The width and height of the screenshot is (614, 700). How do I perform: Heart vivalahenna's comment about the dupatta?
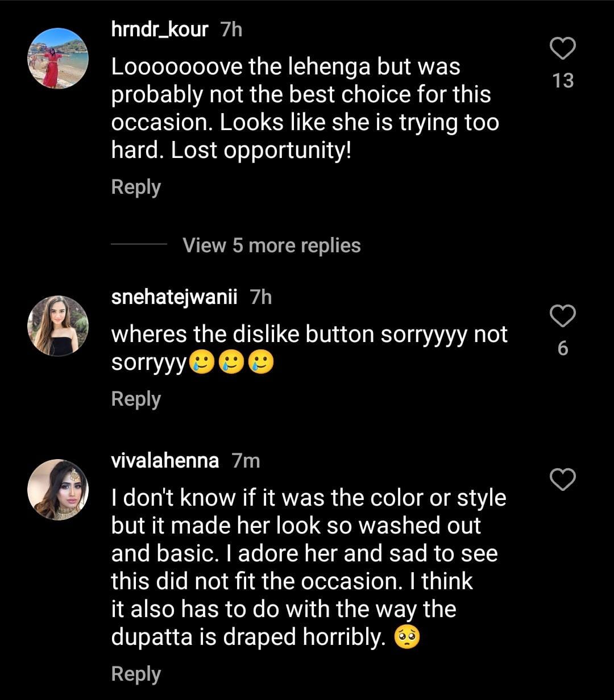point(563,480)
